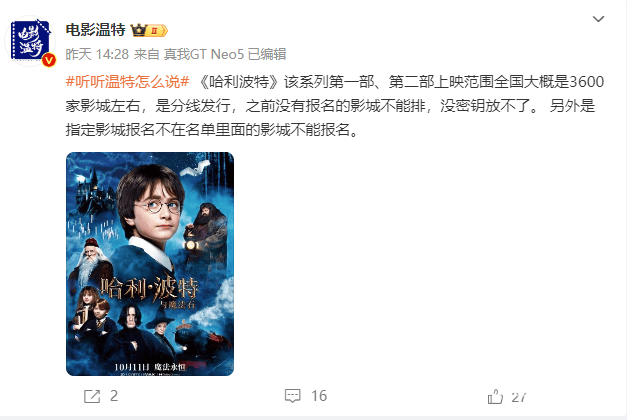Open the comments speech bubble icon
The width and height of the screenshot is (627, 420).
[x=292, y=396]
